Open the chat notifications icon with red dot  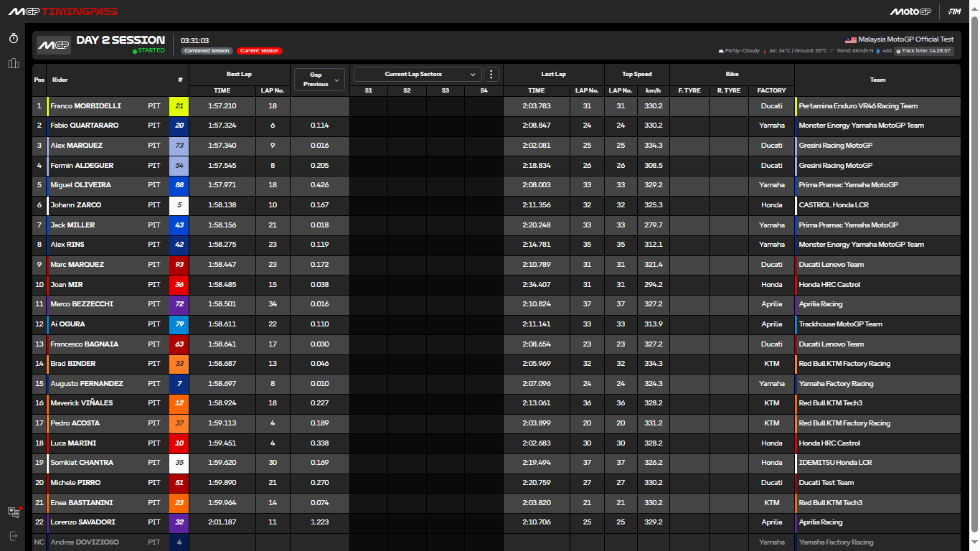pos(14,512)
